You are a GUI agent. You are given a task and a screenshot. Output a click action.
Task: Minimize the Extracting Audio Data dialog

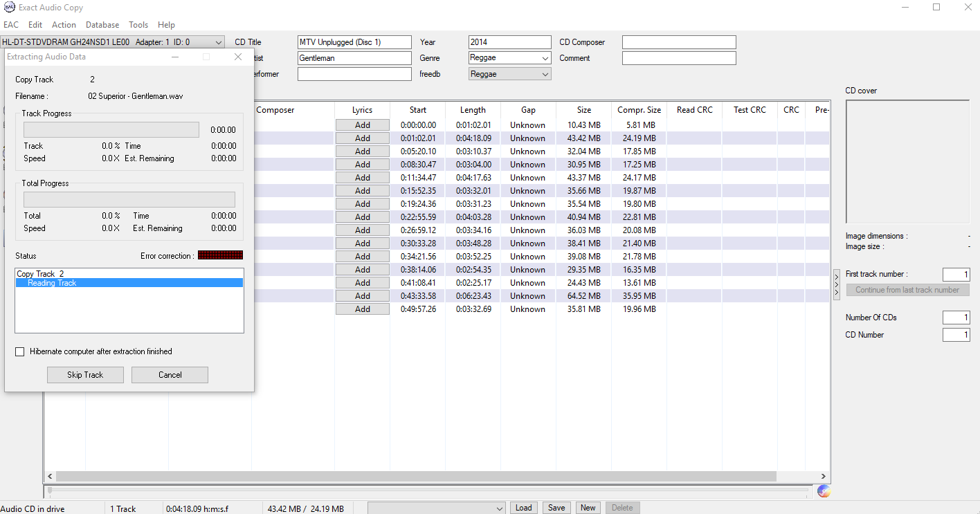pyautogui.click(x=175, y=57)
